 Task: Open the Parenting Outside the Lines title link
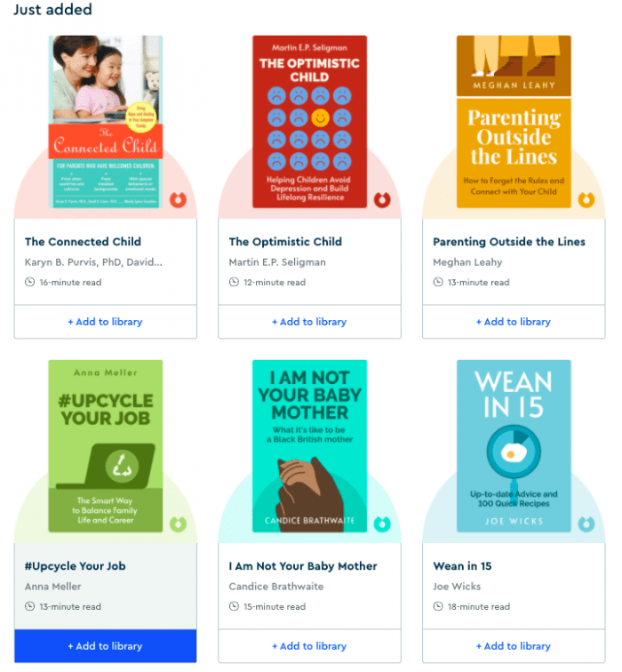pos(509,242)
